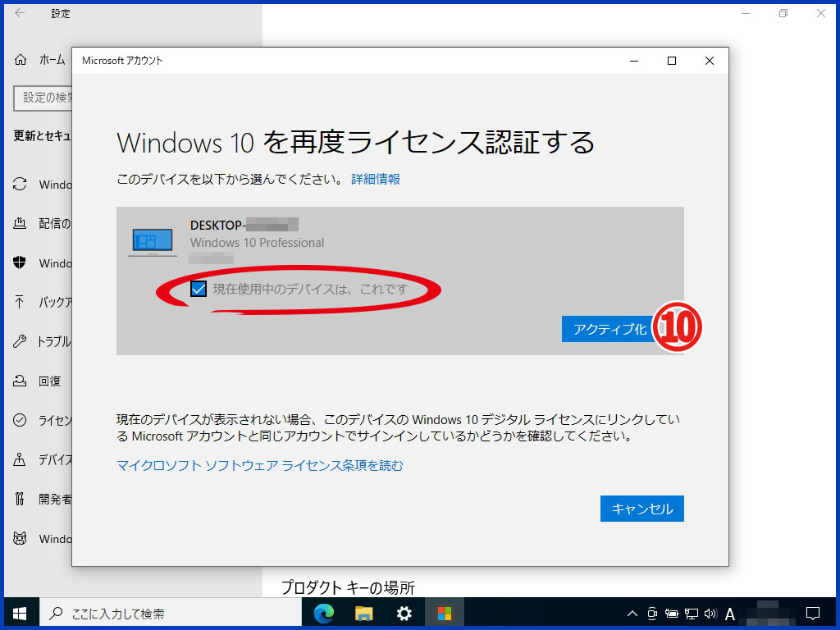Select Find my device icon in sidebar
The width and height of the screenshot is (840, 630).
tap(20, 459)
